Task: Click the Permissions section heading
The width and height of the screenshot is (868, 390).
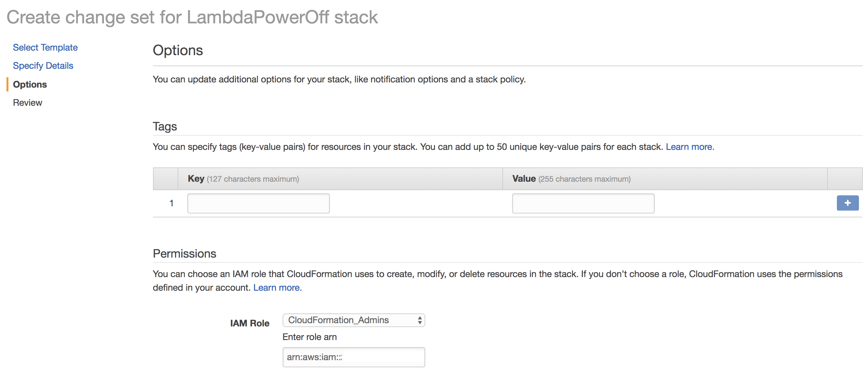Action: pyautogui.click(x=184, y=253)
